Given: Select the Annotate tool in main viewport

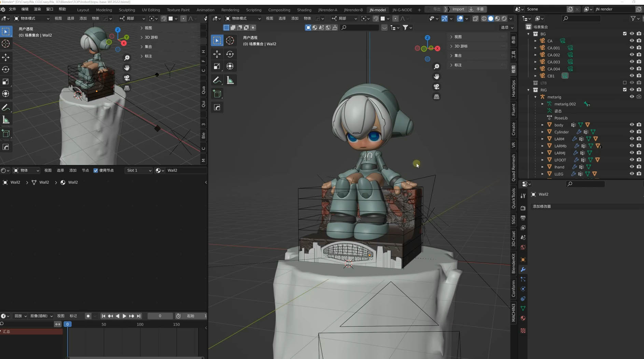Looking at the screenshot, I should (x=217, y=80).
